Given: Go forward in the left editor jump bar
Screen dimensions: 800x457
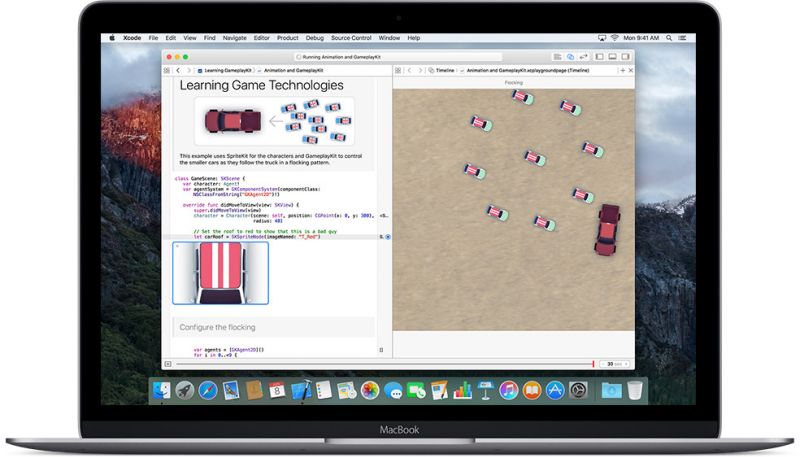Looking at the screenshot, I should [x=188, y=70].
